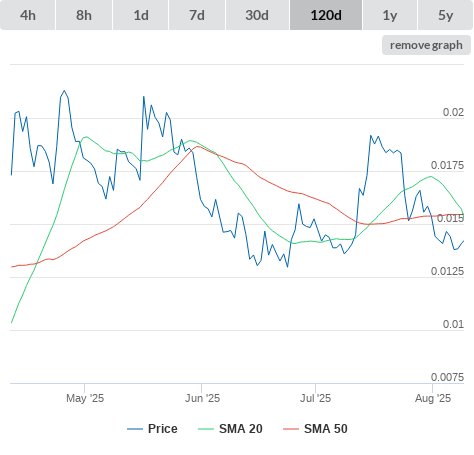Click the 0.0125 y-axis value
The image size is (474, 455).
[447, 271]
